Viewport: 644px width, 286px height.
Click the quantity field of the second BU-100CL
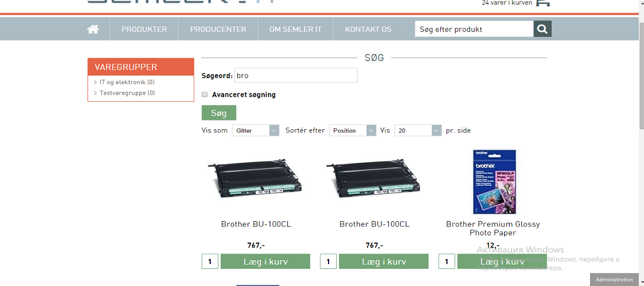point(329,262)
